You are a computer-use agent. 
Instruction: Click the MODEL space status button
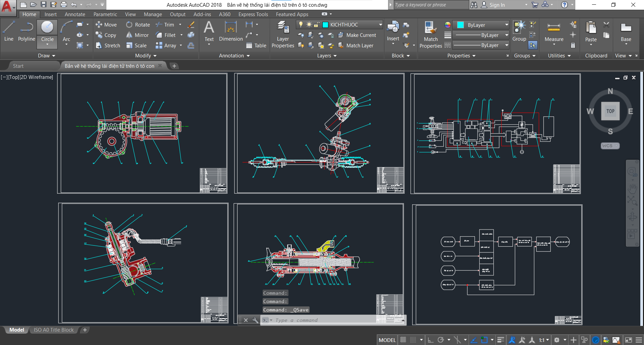point(387,340)
